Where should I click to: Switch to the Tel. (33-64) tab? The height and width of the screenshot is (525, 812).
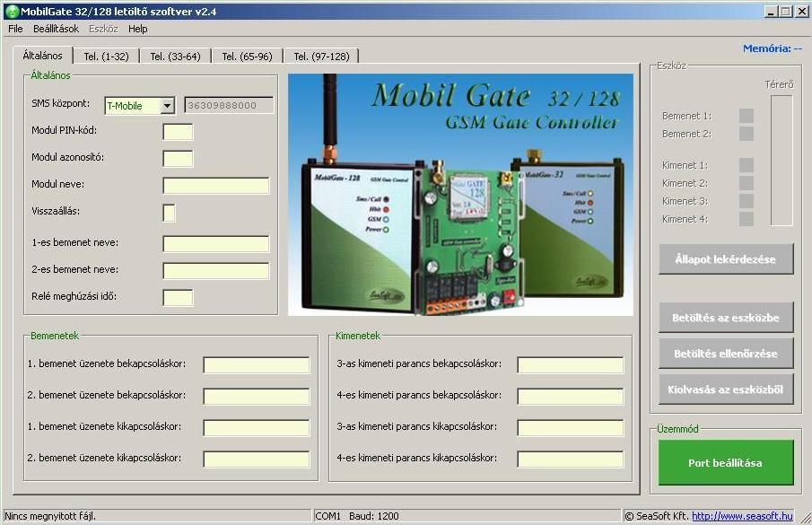point(176,57)
